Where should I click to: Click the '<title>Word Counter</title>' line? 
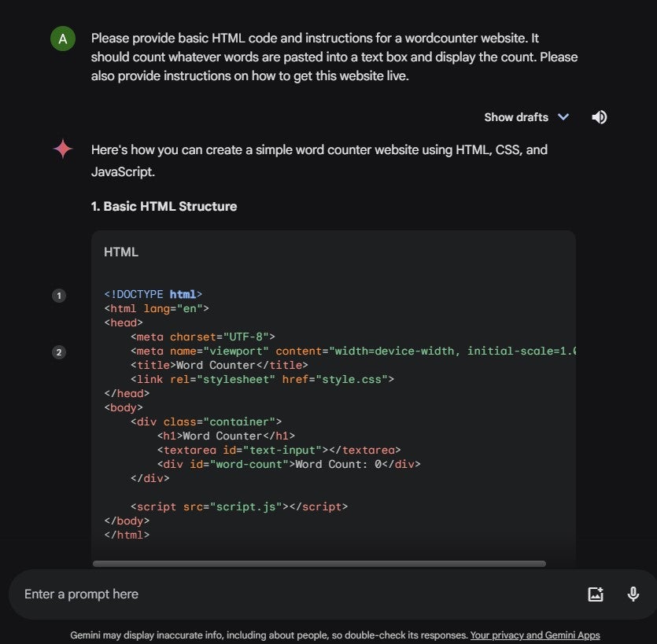point(220,365)
